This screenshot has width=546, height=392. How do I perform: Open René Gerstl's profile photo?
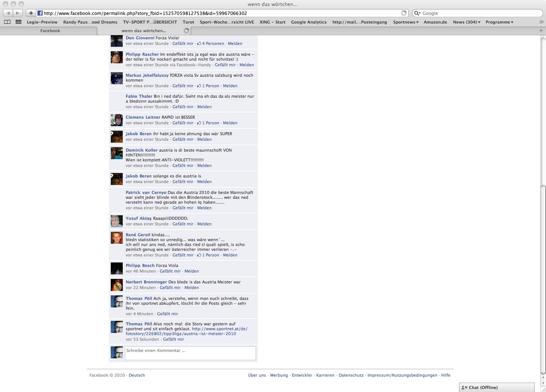(117, 238)
